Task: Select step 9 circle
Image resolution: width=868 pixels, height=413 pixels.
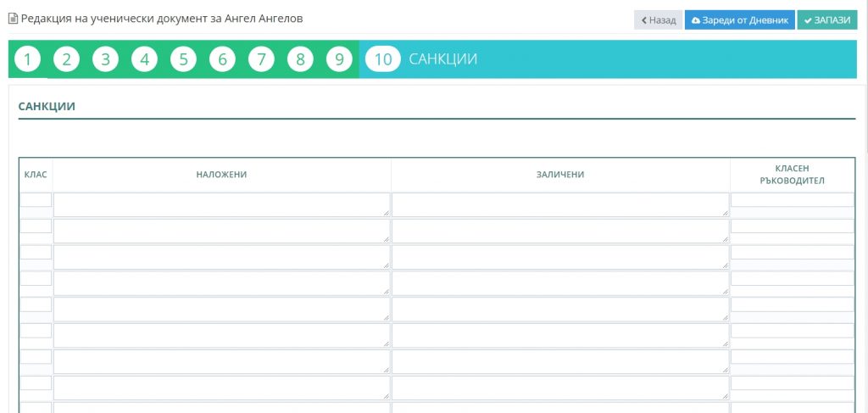Action: (x=339, y=59)
